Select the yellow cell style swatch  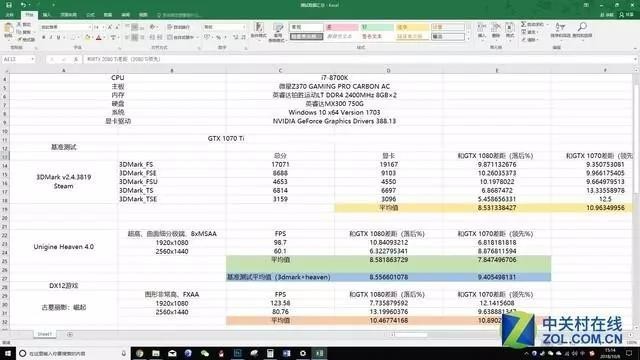[412, 27]
